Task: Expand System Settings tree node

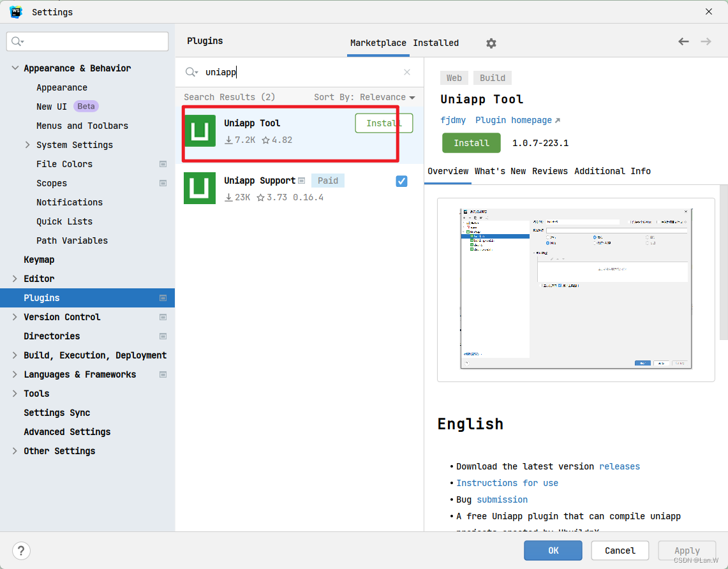Action: pos(27,145)
